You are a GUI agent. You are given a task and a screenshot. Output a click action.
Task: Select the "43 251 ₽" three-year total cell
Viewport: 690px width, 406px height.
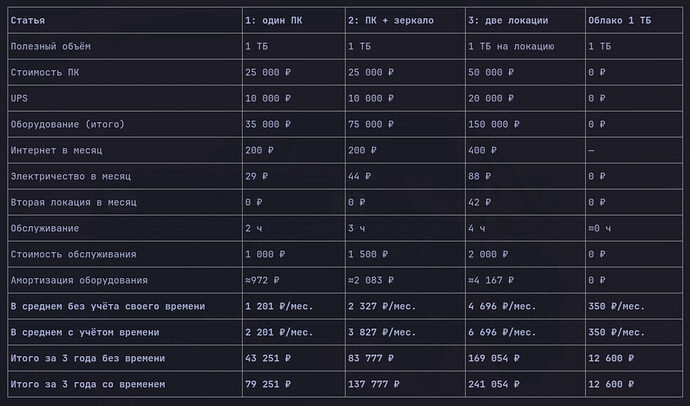coord(294,358)
